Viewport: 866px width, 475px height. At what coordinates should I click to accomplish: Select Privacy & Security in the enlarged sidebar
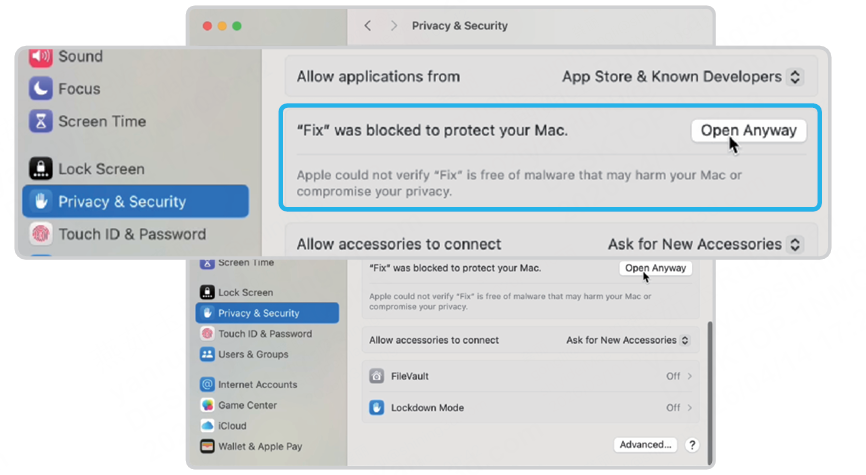[x=135, y=201]
